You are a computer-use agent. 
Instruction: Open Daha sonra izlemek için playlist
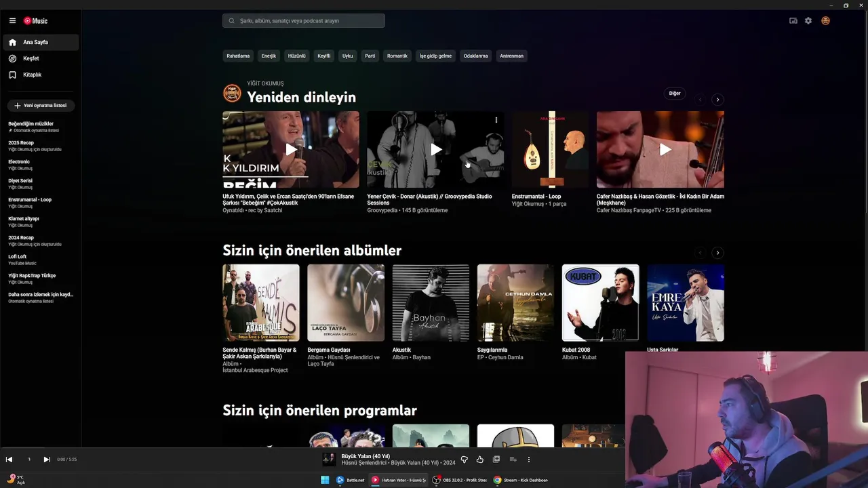(41, 298)
